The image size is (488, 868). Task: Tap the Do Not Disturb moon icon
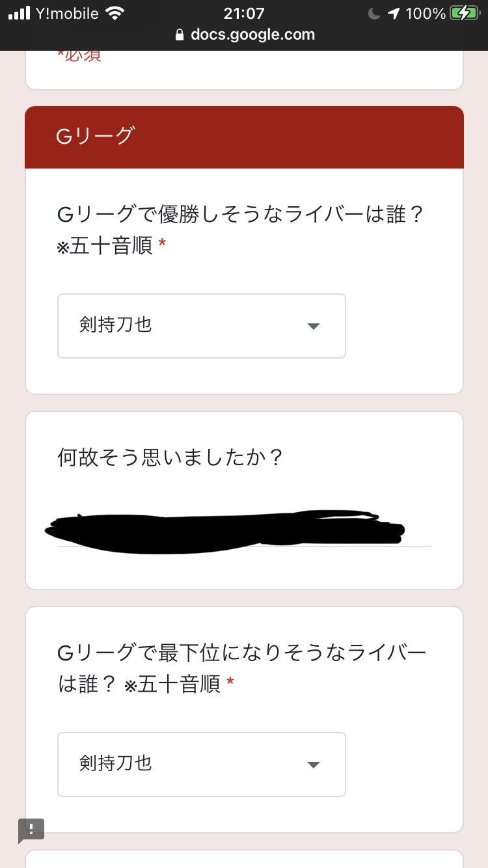[x=373, y=14]
